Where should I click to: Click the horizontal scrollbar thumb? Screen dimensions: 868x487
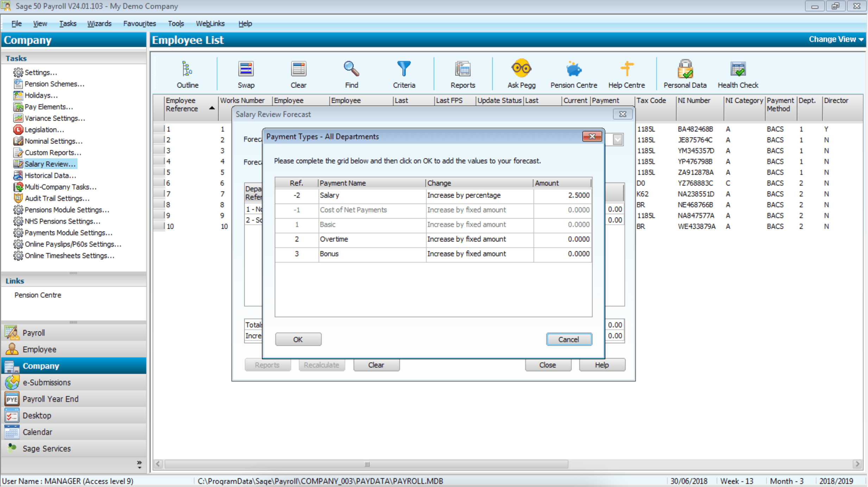pos(366,464)
